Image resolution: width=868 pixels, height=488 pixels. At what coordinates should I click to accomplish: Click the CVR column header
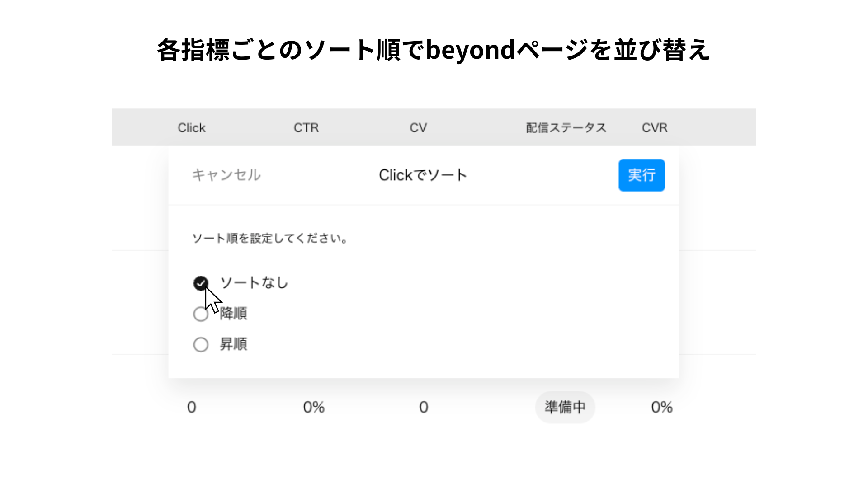coord(655,128)
